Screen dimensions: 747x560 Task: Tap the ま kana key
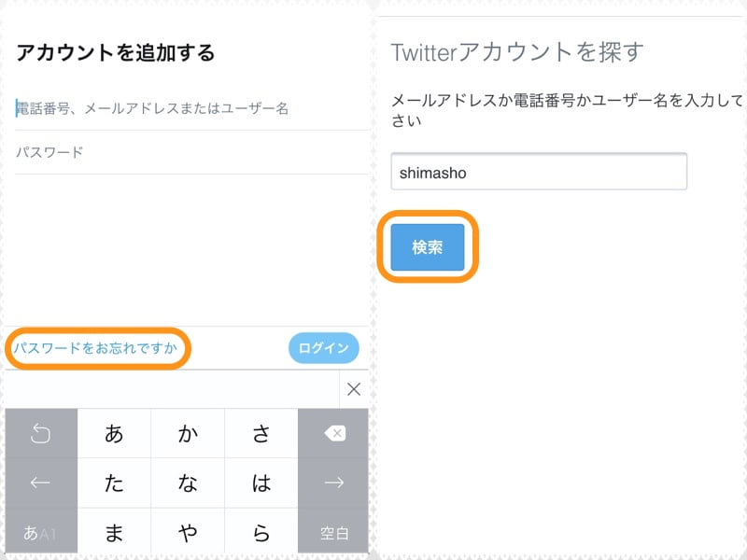click(113, 533)
